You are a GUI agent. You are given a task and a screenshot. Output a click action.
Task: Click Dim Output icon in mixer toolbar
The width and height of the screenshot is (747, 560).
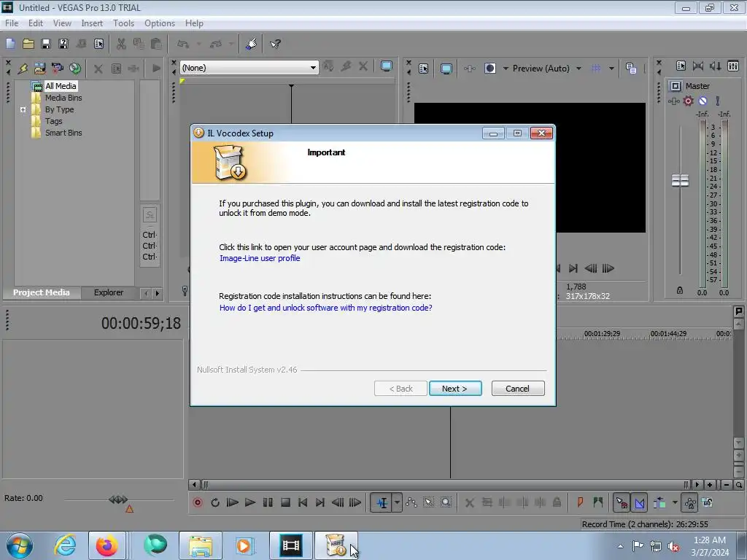point(716,66)
